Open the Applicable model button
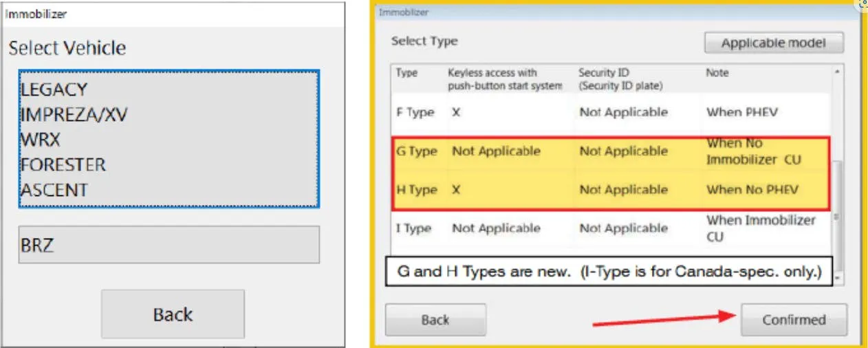 click(x=774, y=43)
